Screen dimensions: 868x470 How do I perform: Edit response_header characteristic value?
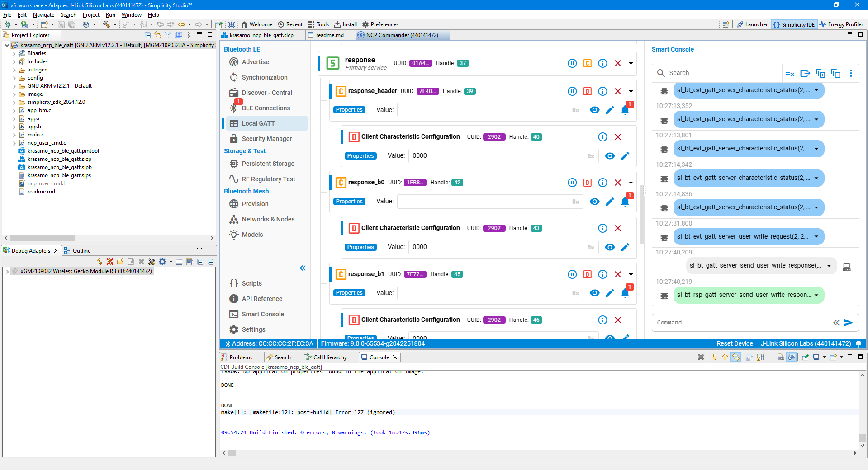pos(610,110)
